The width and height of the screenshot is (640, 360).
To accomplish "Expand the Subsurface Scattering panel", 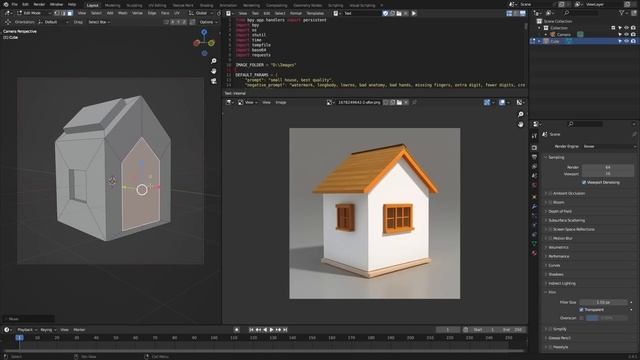I will 567,220.
